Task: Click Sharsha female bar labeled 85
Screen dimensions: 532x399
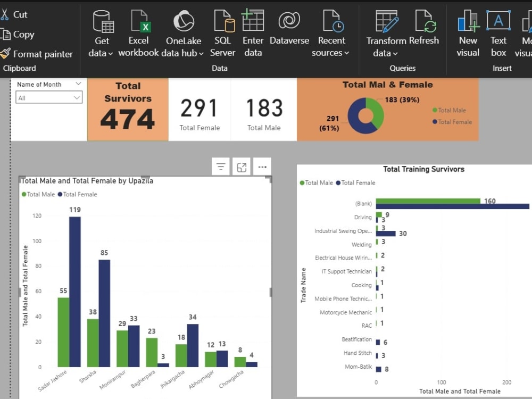Action: coord(104,313)
